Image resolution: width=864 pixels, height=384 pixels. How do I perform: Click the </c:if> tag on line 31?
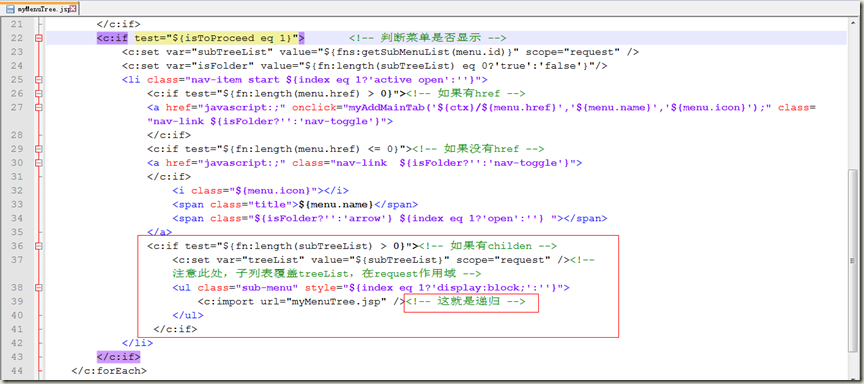(169, 177)
